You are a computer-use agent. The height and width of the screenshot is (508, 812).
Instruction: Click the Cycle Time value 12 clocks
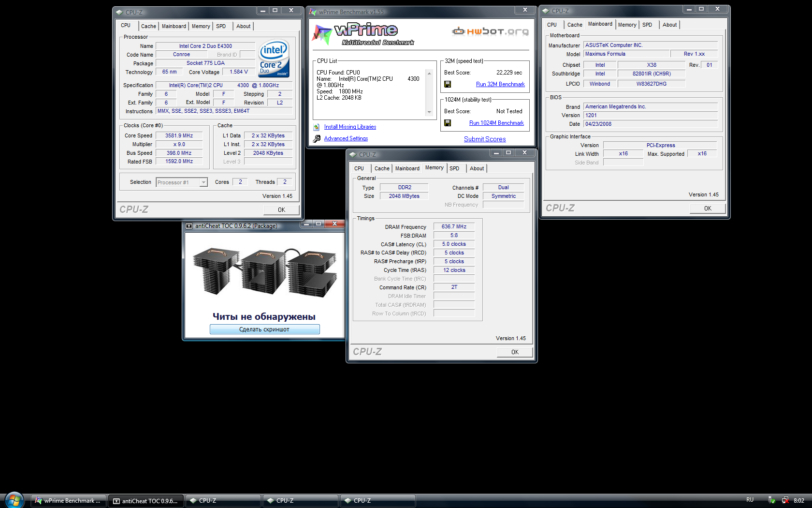click(x=454, y=270)
